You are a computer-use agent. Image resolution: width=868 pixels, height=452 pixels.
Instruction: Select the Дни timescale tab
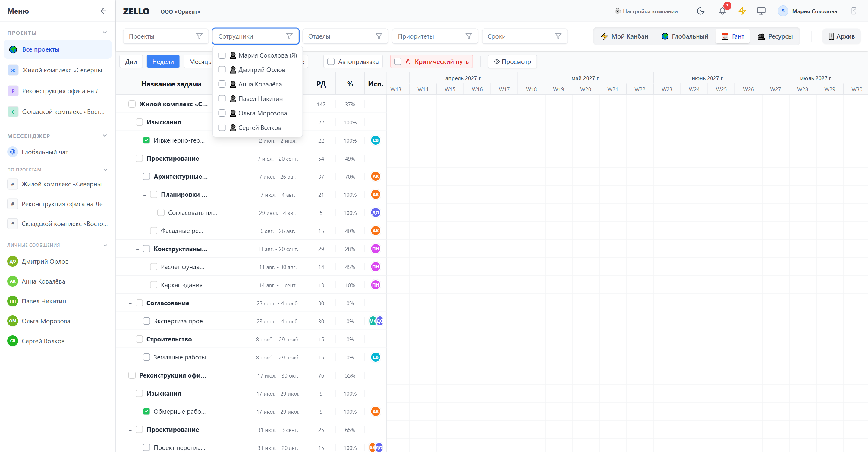131,62
